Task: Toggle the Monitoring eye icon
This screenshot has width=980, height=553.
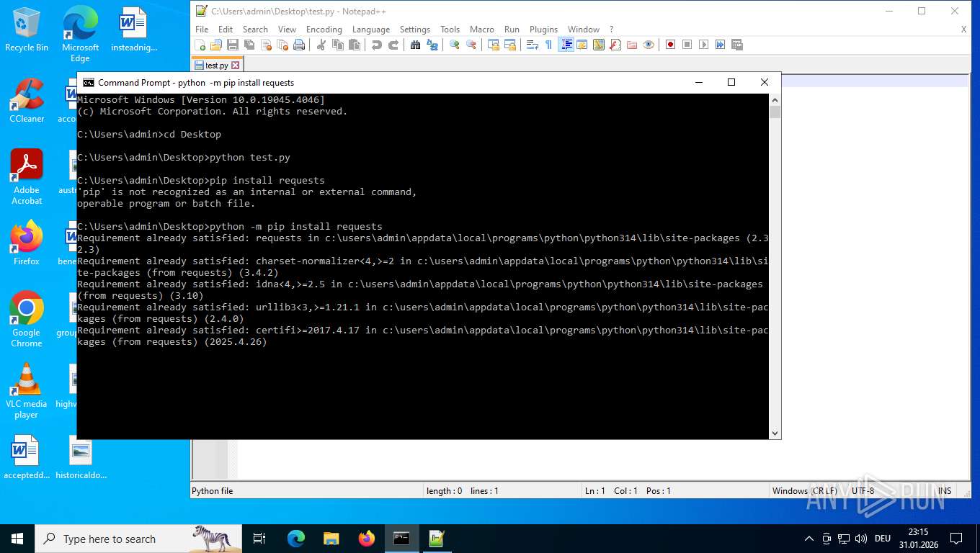Action: point(649,45)
